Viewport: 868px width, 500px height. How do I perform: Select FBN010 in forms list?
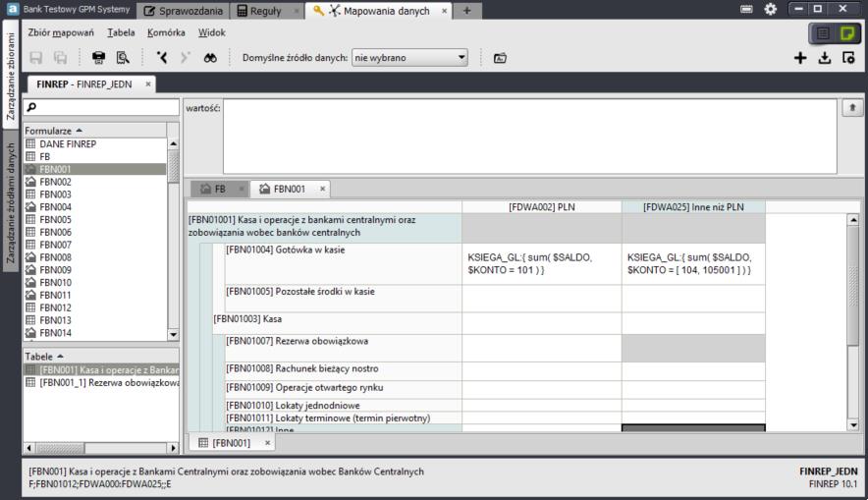click(94, 282)
